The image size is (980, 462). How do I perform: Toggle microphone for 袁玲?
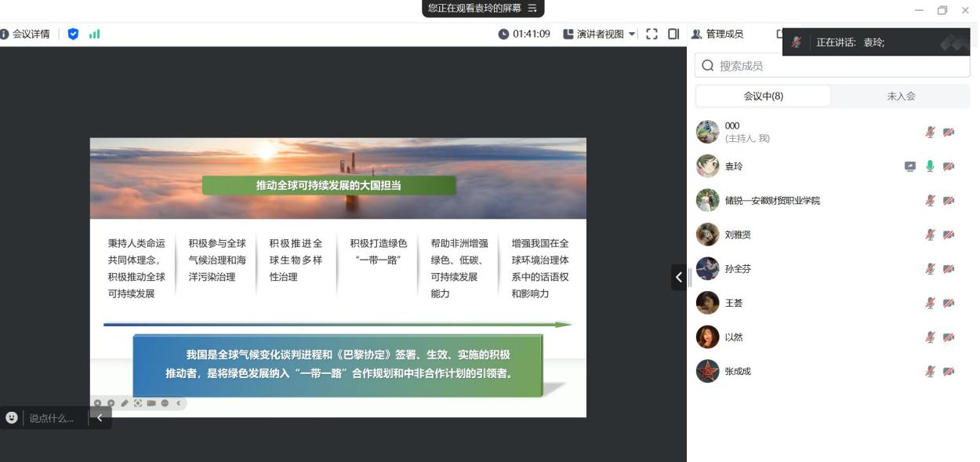tap(930, 166)
